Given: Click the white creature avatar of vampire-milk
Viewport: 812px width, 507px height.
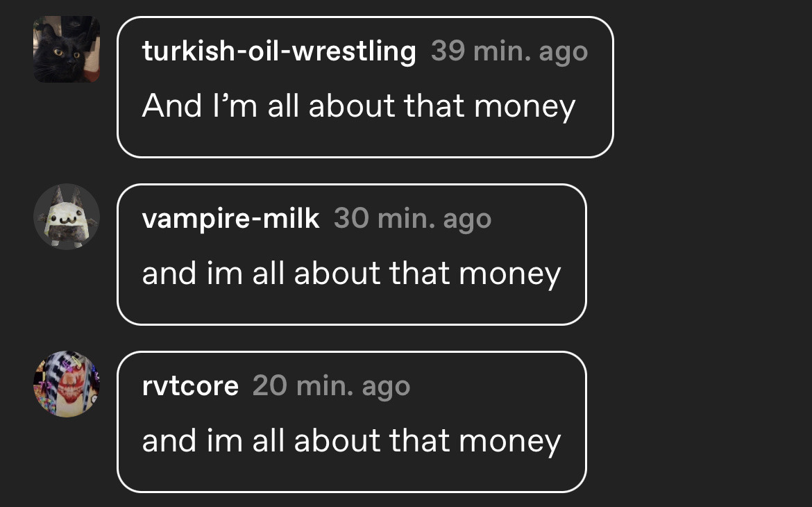Looking at the screenshot, I should (67, 217).
